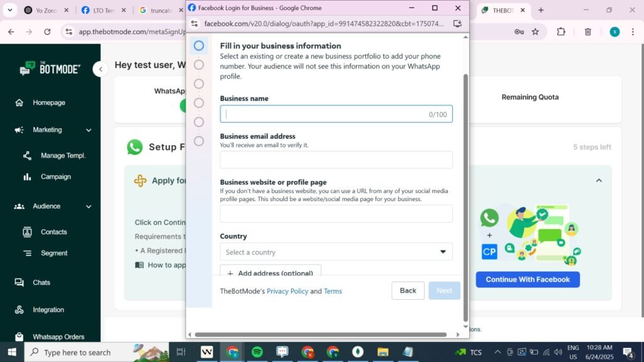Collapse the sidebar with arrow button
The image size is (644, 362).
click(101, 69)
